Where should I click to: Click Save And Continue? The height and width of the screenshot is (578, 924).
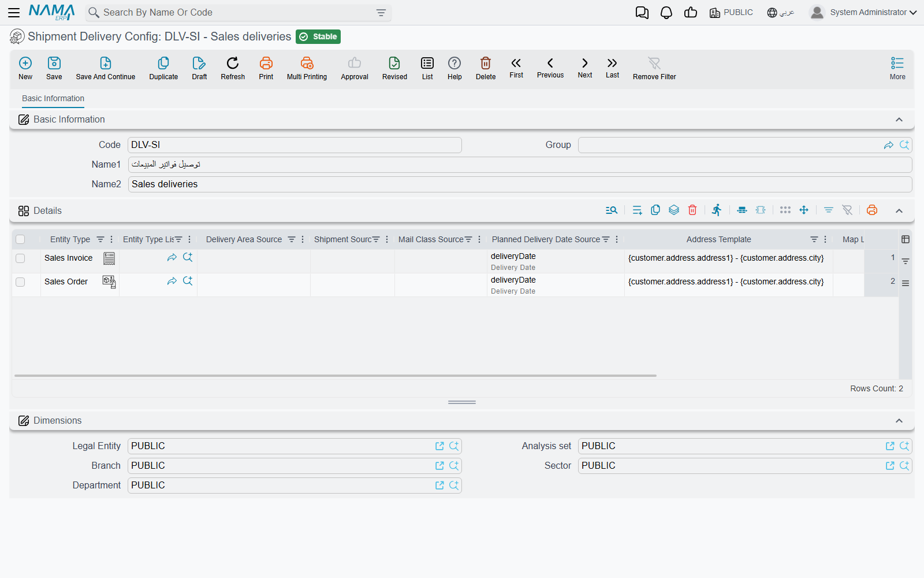(x=106, y=68)
